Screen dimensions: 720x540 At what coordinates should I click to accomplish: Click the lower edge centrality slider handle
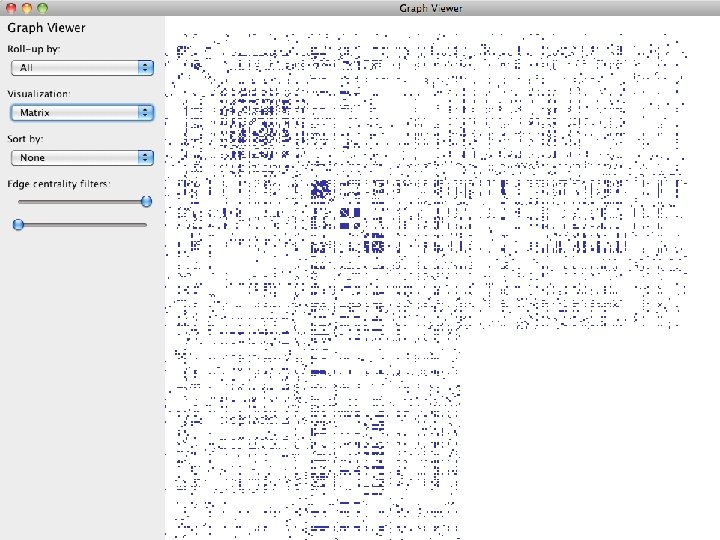[x=18, y=225]
